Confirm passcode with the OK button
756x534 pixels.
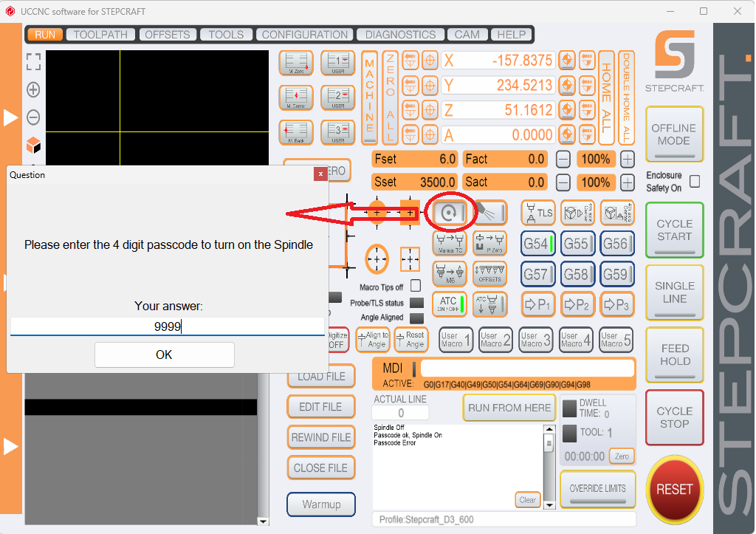click(x=165, y=355)
